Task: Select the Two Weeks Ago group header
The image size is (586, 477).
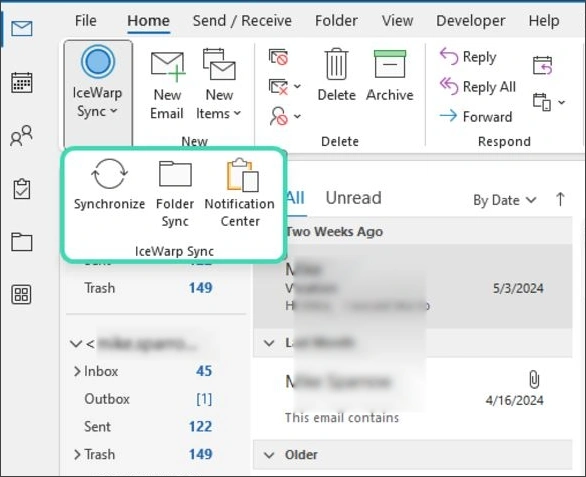Action: point(413,232)
